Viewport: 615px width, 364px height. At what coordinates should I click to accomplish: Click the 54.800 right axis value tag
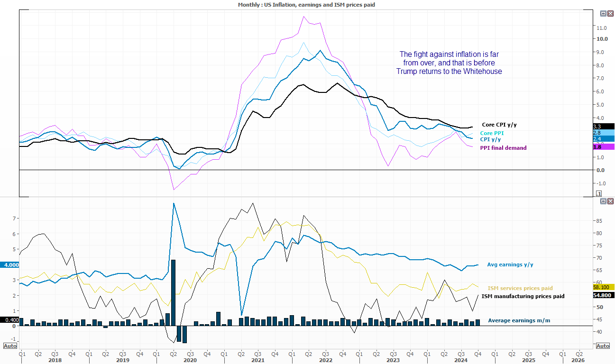point(603,295)
